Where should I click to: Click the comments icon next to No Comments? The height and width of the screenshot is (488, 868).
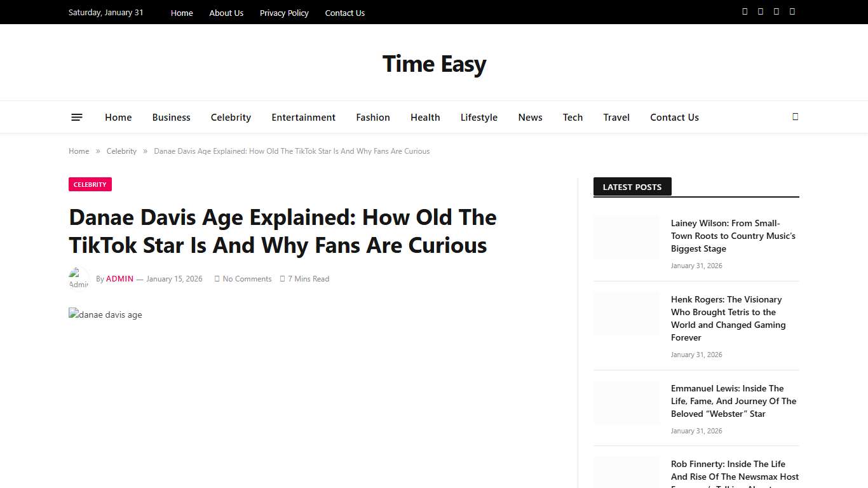click(217, 278)
